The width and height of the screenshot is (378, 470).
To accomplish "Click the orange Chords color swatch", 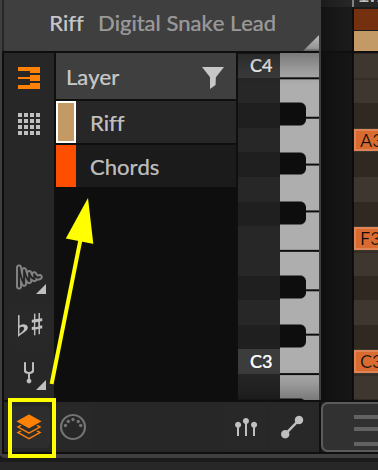I will click(x=66, y=166).
